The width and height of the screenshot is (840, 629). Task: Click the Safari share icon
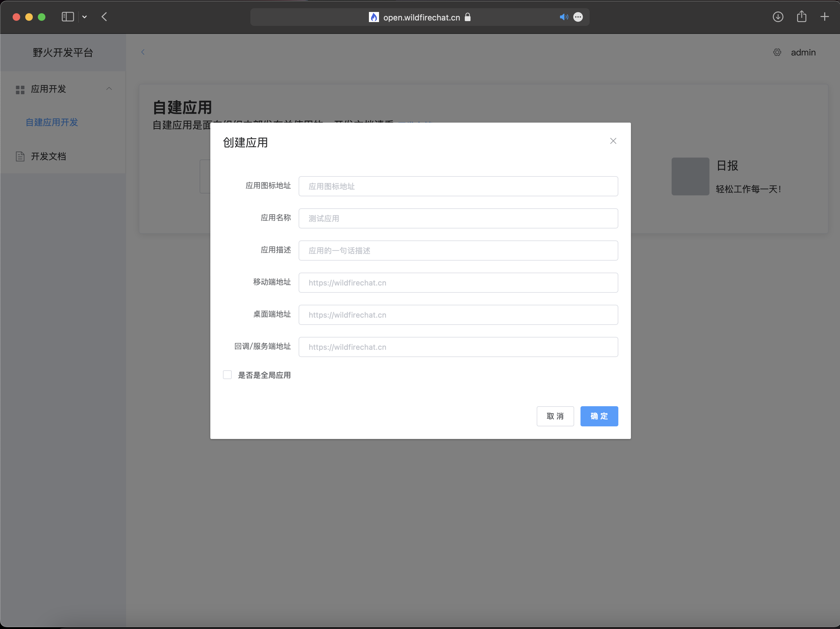pos(801,17)
